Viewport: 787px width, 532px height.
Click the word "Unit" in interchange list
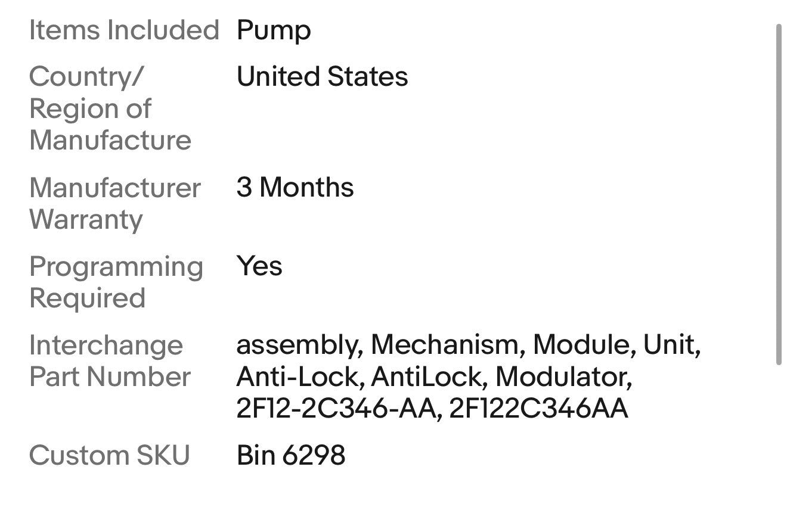click(x=670, y=345)
